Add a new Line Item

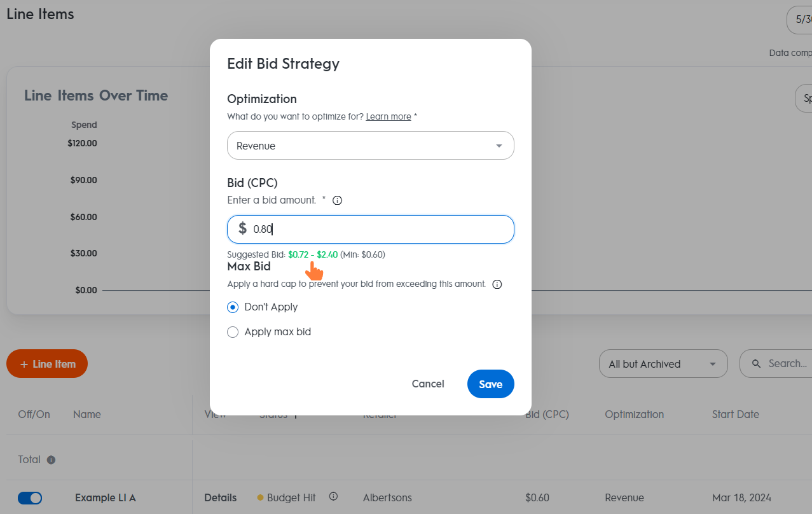(x=47, y=364)
